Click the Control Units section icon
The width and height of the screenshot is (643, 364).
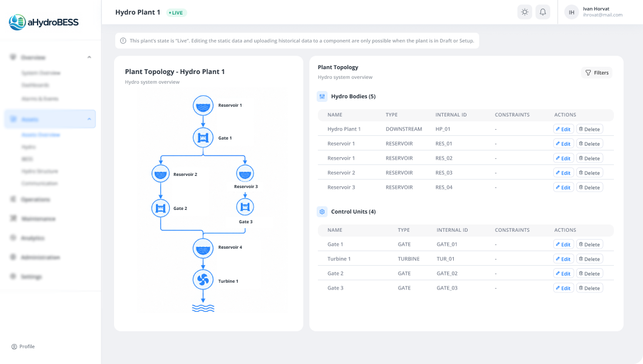[x=322, y=212]
